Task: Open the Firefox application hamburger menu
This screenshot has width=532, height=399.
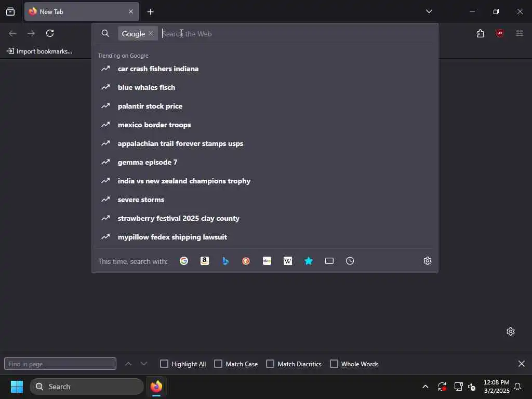Action: [520, 33]
